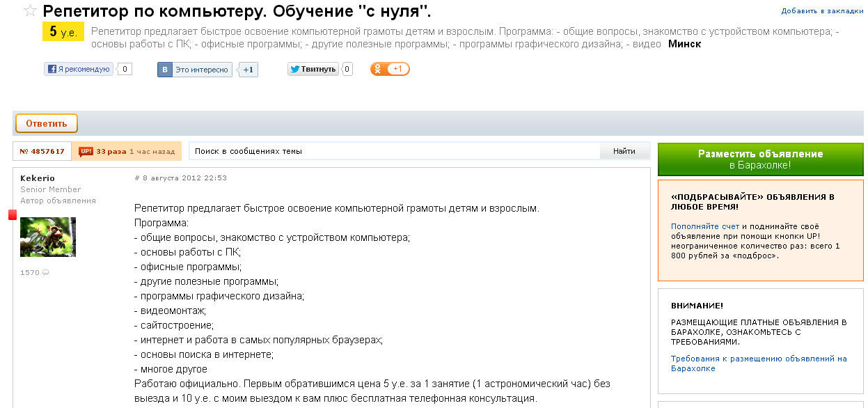Click the orange UP! icon
Viewport: 868px width, 408px height.
(86, 151)
